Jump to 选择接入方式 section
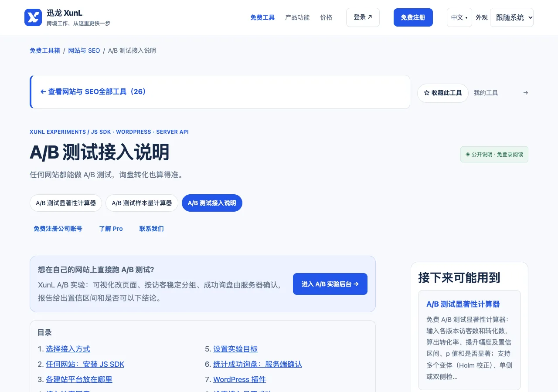The width and height of the screenshot is (558, 392). click(x=68, y=349)
